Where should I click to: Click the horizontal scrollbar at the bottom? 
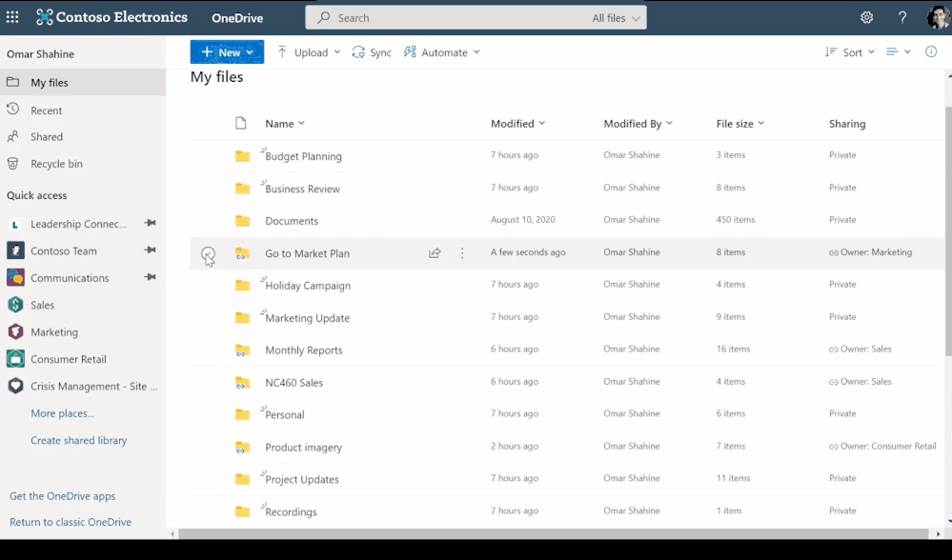coord(553,534)
